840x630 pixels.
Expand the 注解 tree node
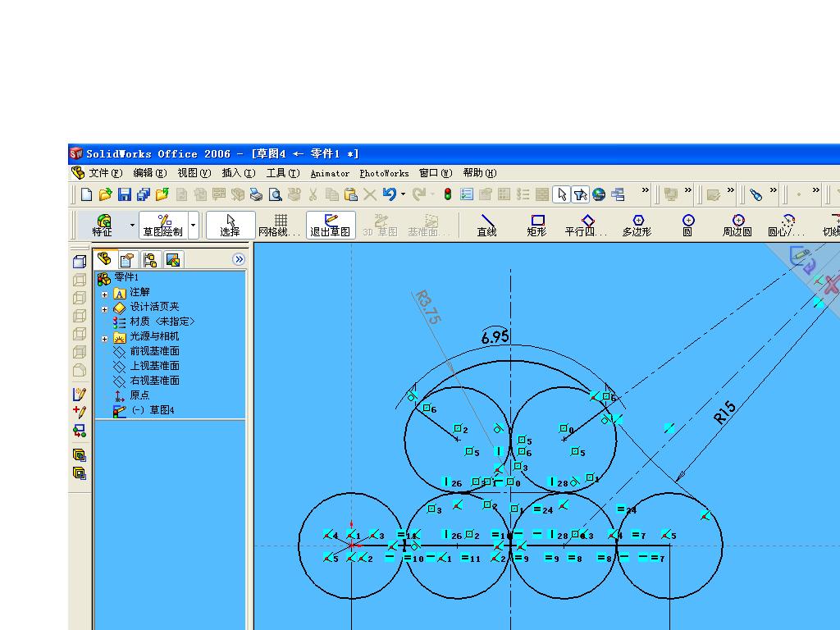pos(104,294)
